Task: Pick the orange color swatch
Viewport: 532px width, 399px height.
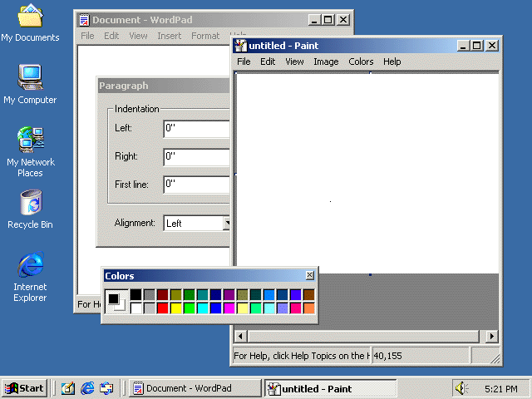Action: [x=308, y=308]
